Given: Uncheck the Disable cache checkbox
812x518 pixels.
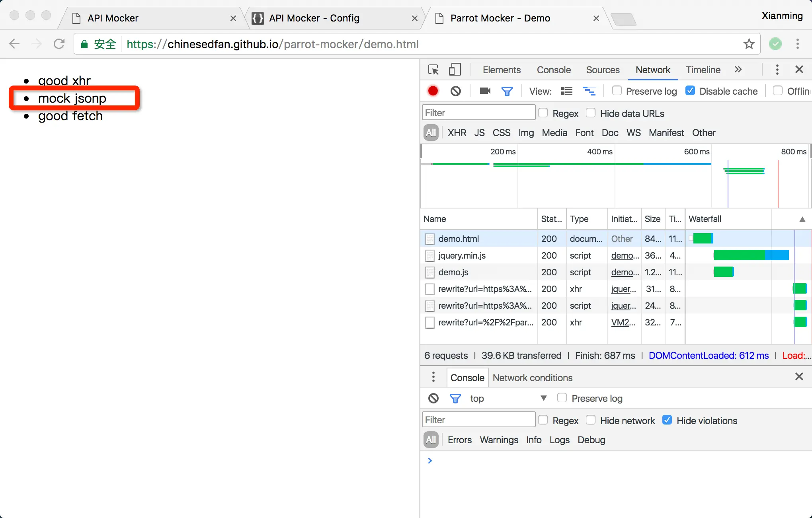Looking at the screenshot, I should tap(691, 91).
